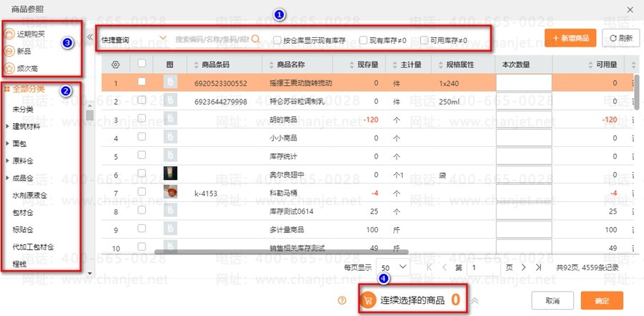Click the page number field

pos(484,267)
